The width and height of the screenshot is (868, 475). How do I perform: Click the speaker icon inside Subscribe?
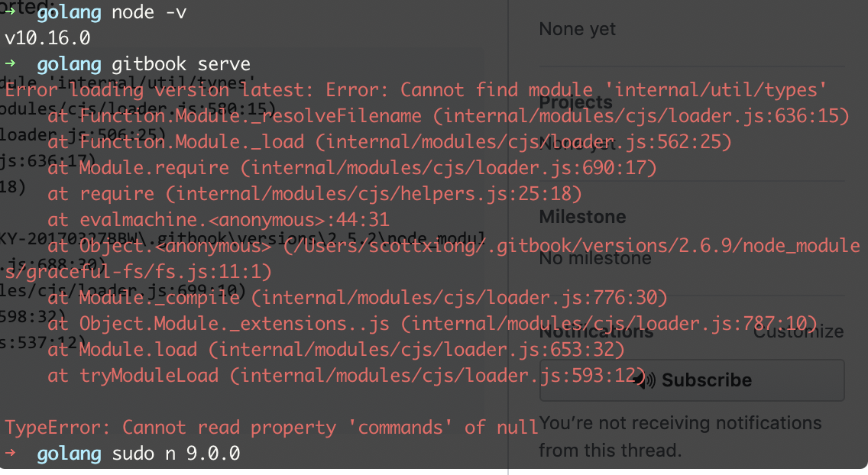pos(645,380)
